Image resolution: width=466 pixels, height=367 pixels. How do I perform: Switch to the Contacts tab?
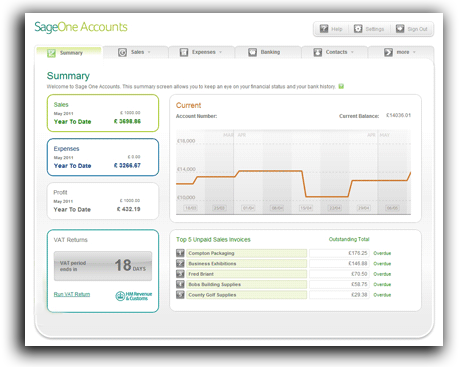tap(334, 52)
